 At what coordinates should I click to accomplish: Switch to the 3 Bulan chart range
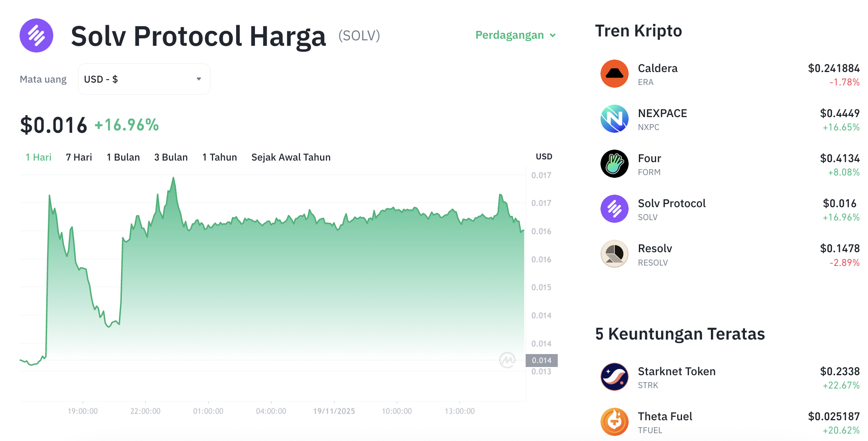point(171,157)
